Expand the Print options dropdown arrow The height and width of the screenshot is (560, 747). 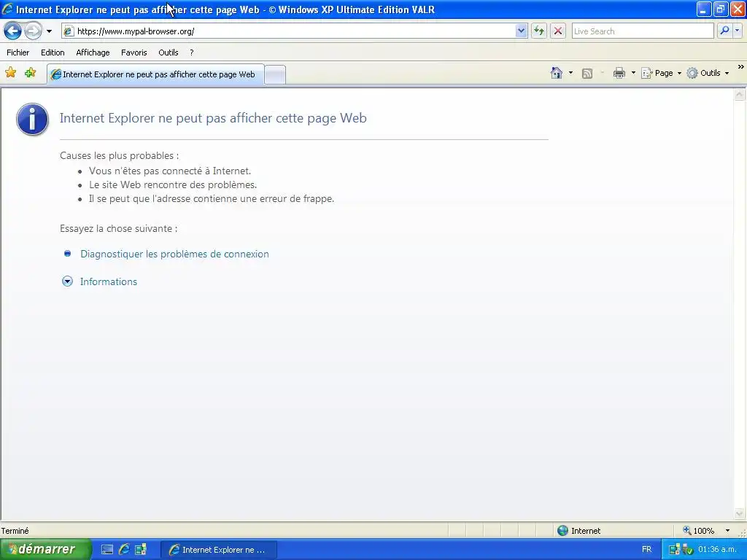coord(633,73)
